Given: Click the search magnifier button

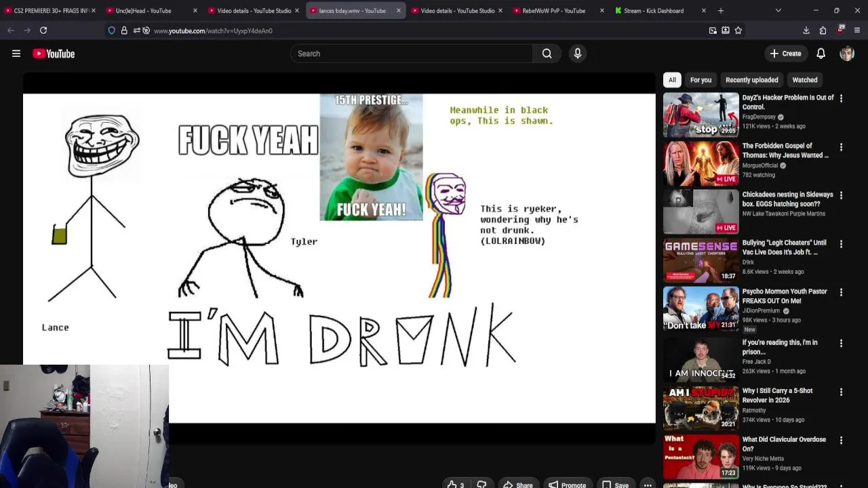Looking at the screenshot, I should coord(547,54).
